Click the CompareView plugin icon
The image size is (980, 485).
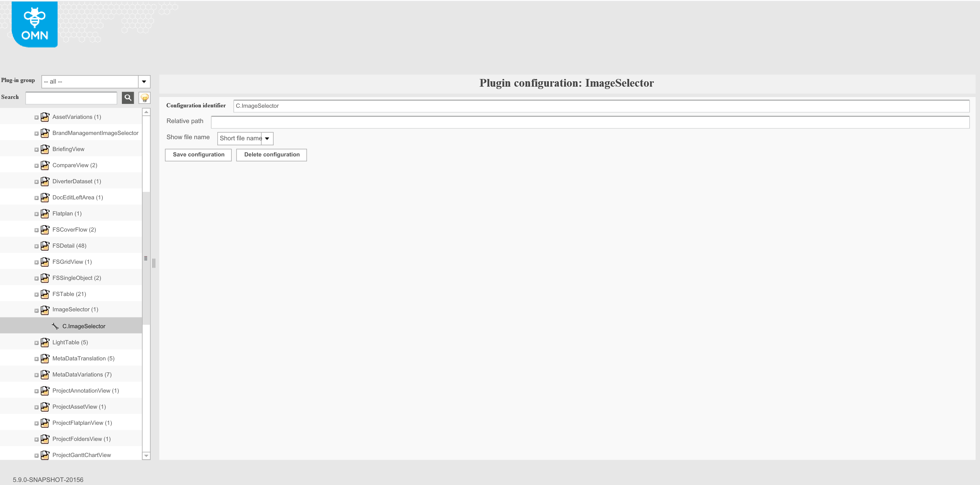[x=45, y=165]
